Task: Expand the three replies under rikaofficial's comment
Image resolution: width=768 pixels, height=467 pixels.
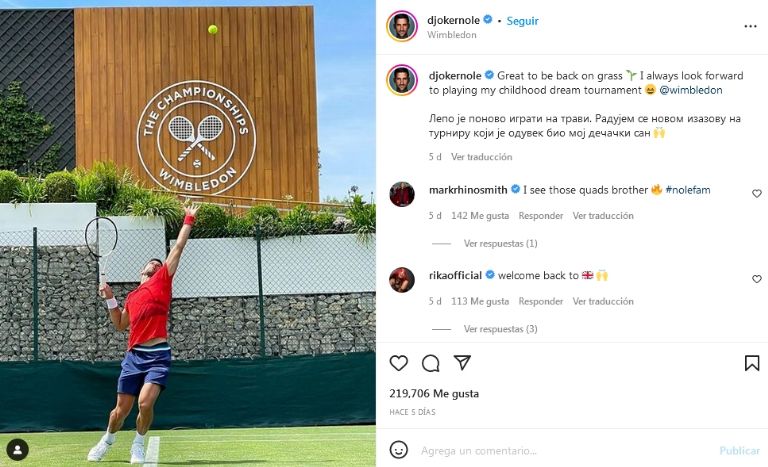Action: (x=501, y=329)
